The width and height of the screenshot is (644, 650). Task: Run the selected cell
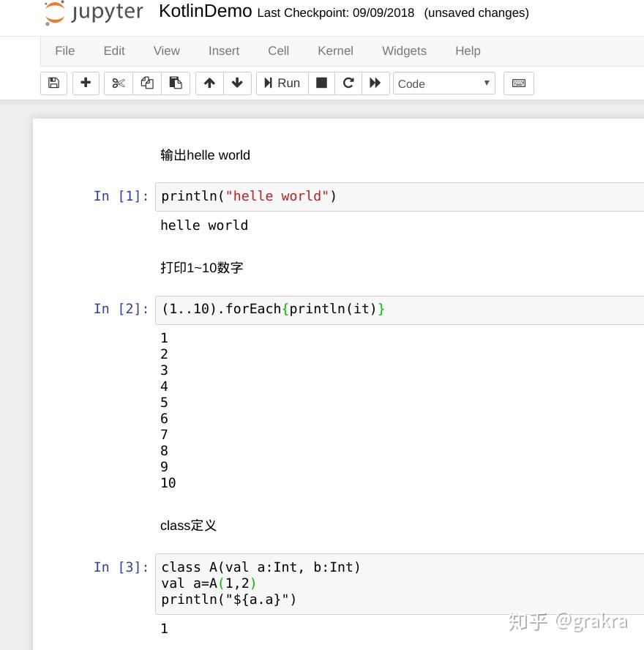[x=282, y=83]
